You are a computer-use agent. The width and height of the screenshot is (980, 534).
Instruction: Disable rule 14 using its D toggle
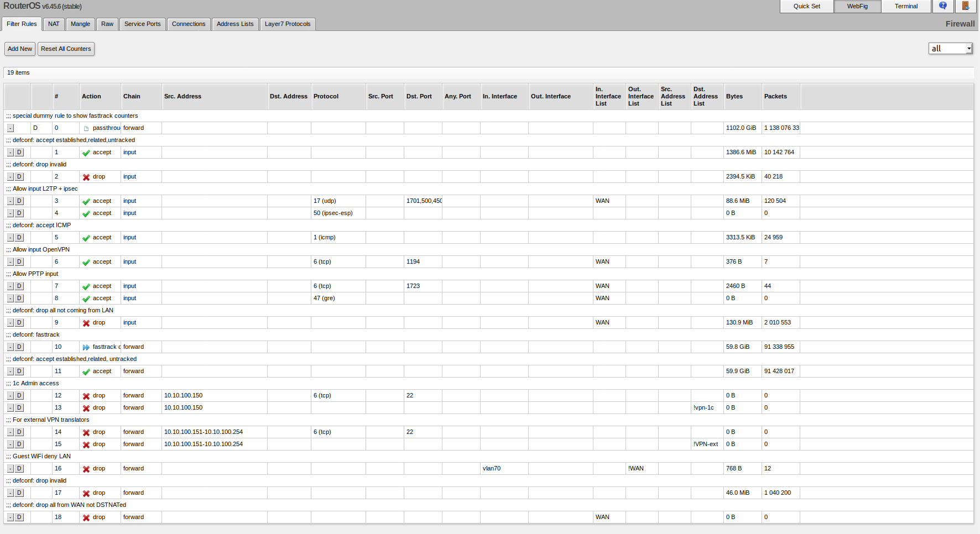tap(19, 432)
